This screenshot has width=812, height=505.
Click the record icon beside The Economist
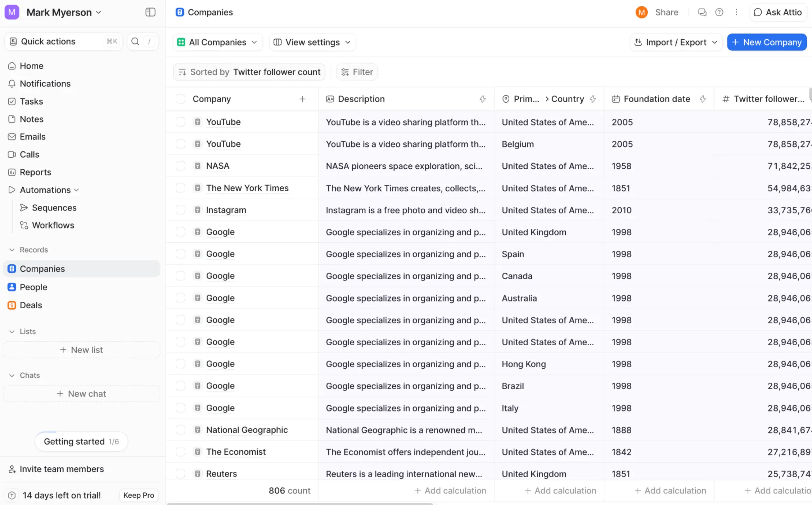coord(198,452)
